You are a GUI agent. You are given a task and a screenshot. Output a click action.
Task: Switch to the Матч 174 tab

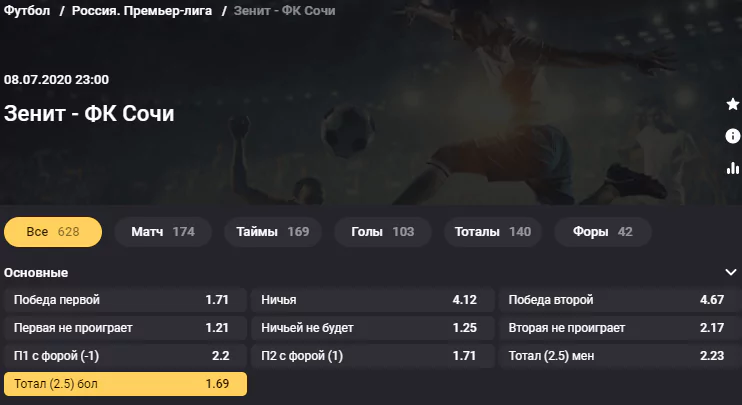click(163, 232)
